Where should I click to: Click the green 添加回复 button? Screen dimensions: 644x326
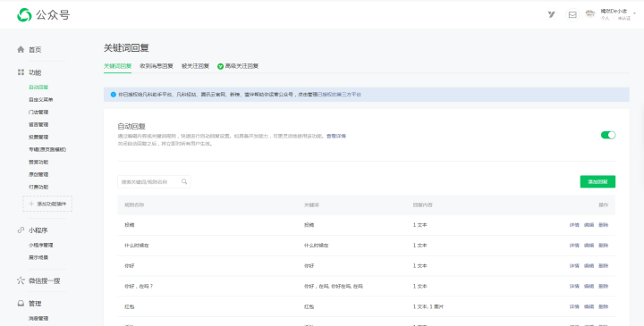tap(597, 181)
